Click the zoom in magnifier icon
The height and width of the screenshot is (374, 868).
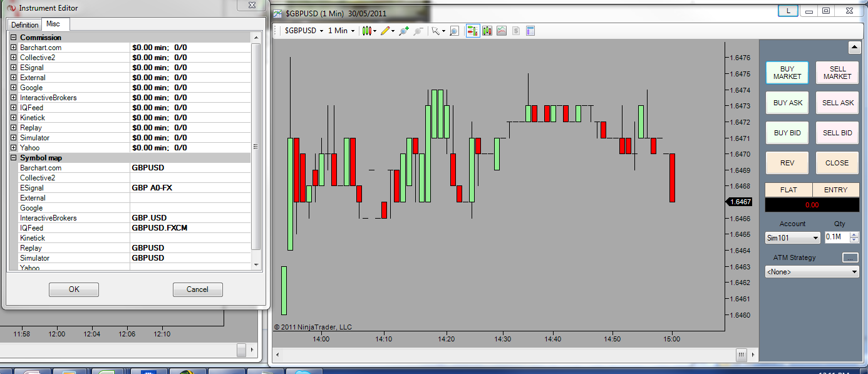403,30
